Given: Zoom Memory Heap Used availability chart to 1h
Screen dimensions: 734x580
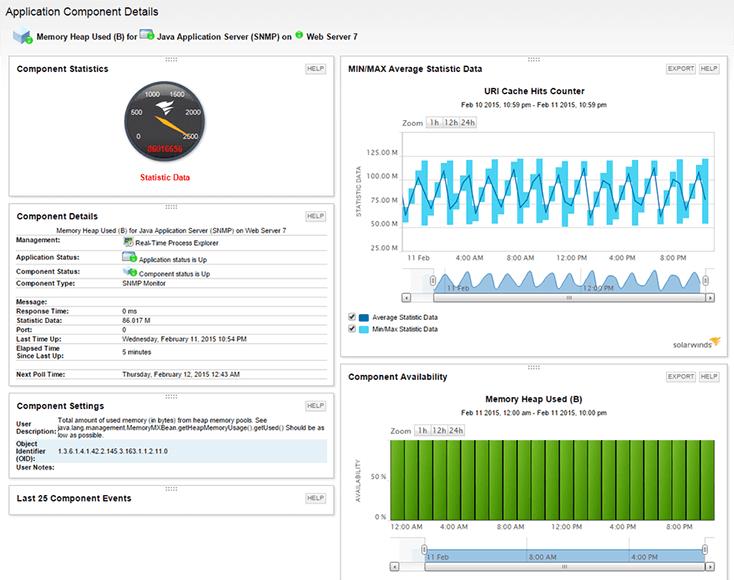Looking at the screenshot, I should coord(423,431).
